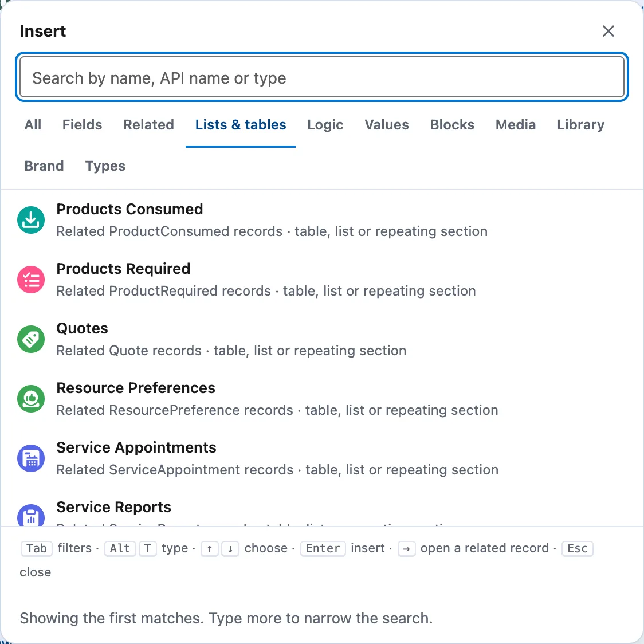Screen dimensions: 644x644
Task: Select the Lists & tables tab
Action: [241, 125]
